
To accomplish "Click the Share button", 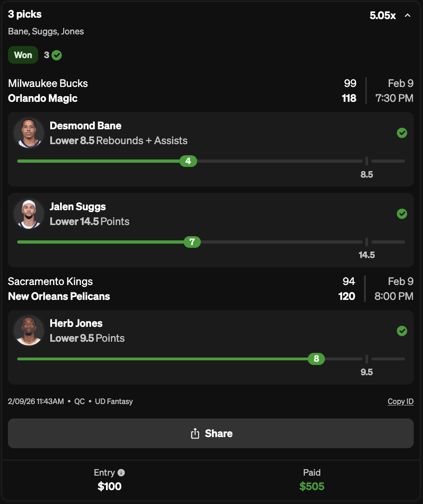I will pyautogui.click(x=211, y=433).
